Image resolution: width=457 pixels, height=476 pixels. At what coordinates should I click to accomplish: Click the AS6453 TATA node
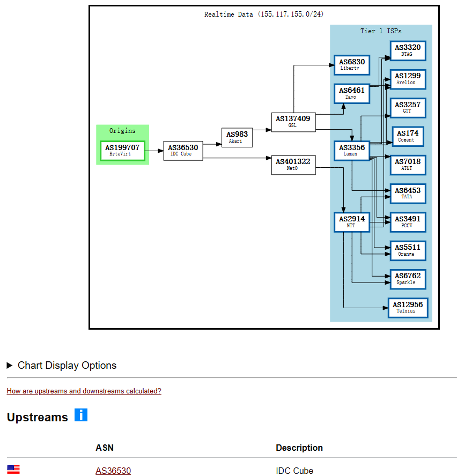408,194
